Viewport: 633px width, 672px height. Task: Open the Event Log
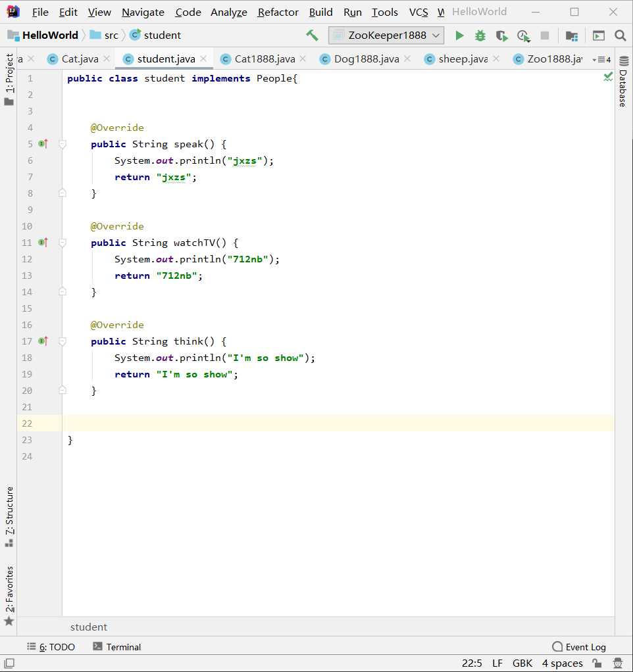[x=579, y=647]
